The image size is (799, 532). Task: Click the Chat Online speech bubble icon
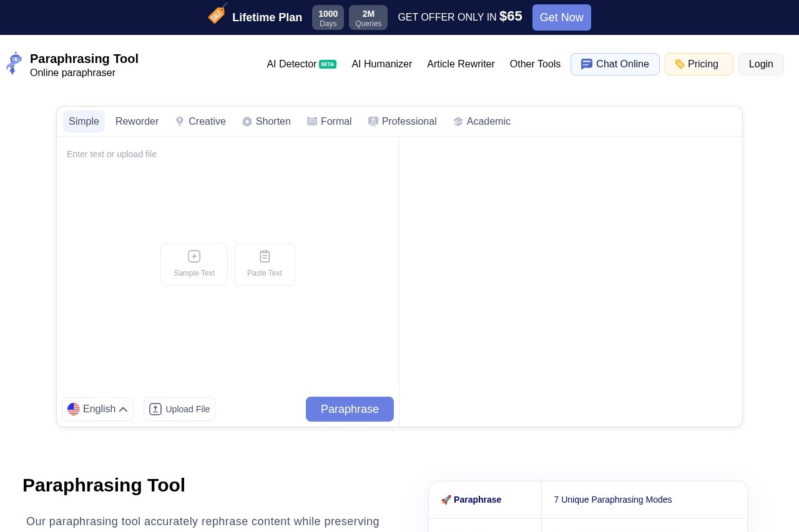tap(586, 64)
